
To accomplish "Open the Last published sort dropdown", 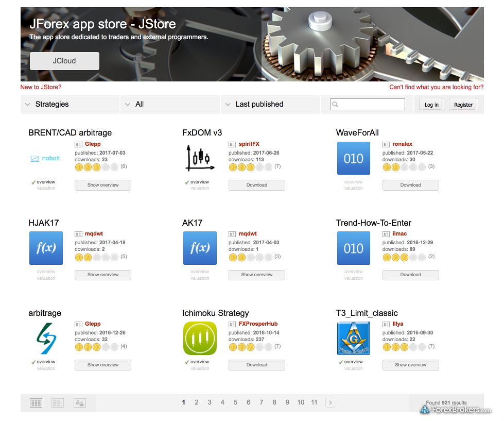I will [x=270, y=104].
